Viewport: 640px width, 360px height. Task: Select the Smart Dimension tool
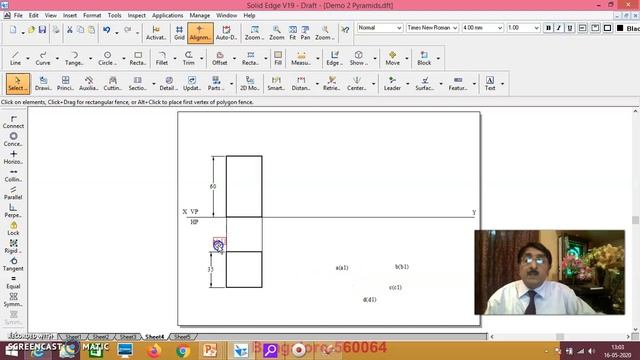click(276, 83)
